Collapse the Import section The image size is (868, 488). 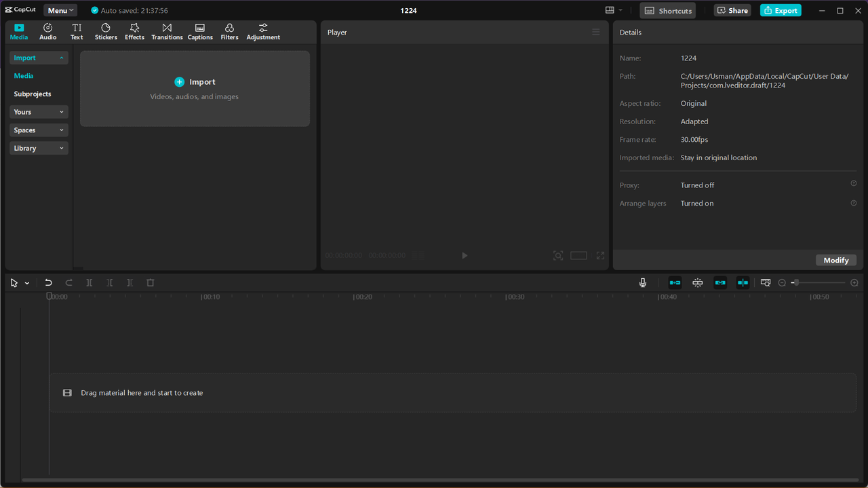39,58
